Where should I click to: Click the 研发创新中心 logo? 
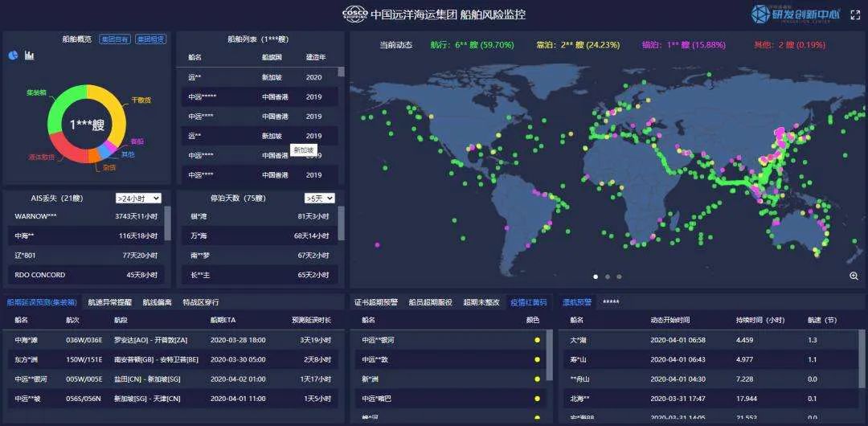pos(795,14)
